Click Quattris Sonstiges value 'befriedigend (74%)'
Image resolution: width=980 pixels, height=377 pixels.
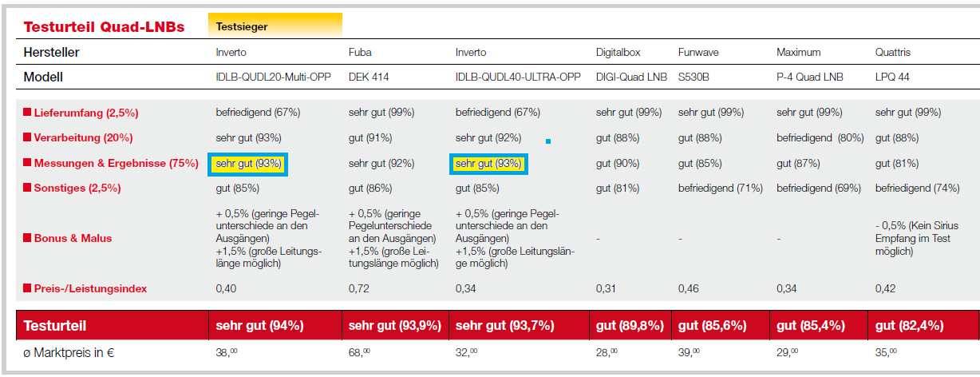[918, 189]
